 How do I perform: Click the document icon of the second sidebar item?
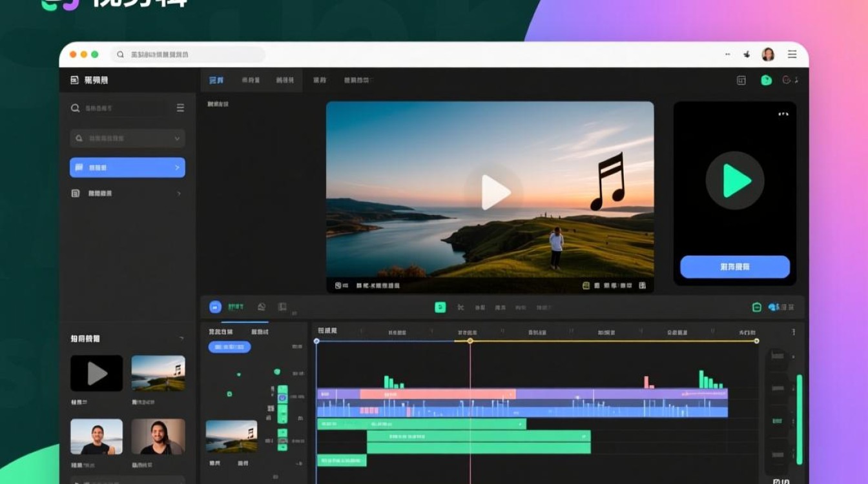(76, 193)
